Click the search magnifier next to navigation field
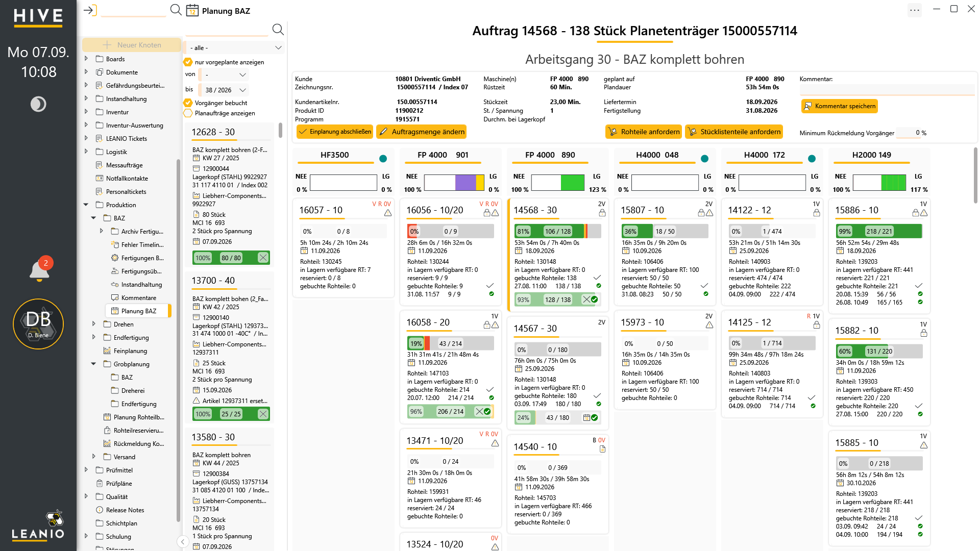The height and width of the screenshot is (551, 980). pos(176,10)
